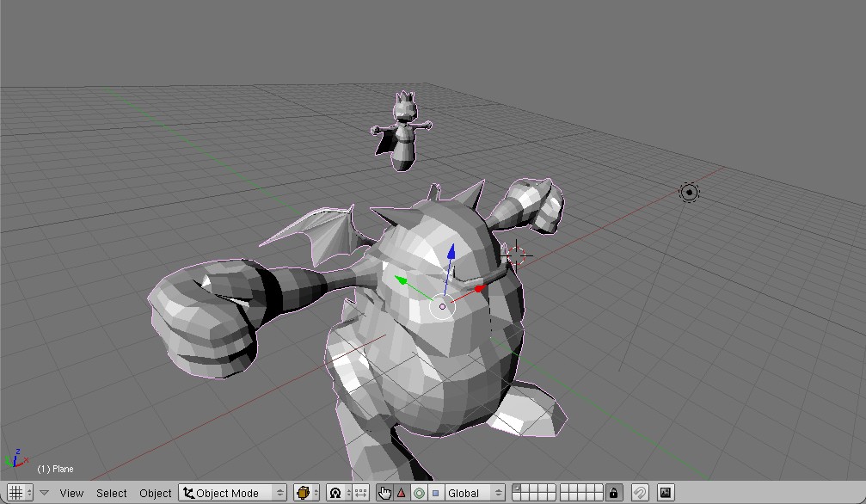Open the Global orientation dropdown
This screenshot has height=504, width=866.
tap(475, 493)
